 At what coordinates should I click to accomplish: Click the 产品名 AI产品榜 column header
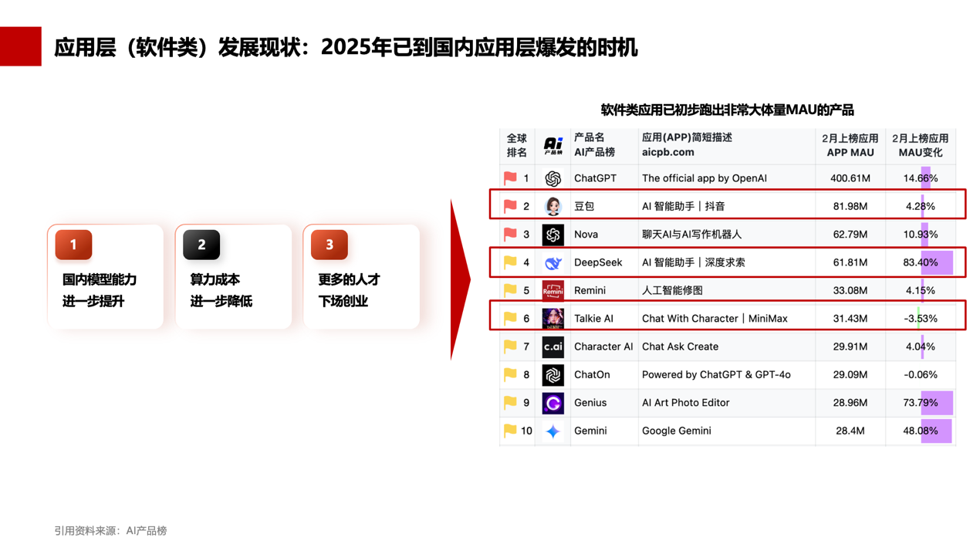[x=594, y=145]
